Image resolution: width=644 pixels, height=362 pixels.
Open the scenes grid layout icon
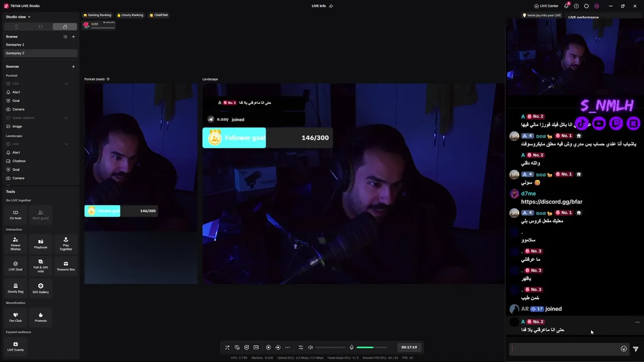point(65,37)
